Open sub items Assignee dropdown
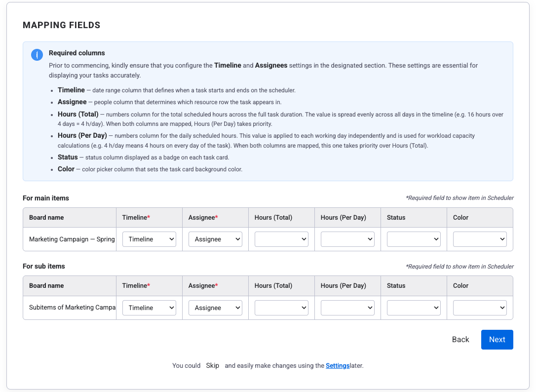 point(215,308)
